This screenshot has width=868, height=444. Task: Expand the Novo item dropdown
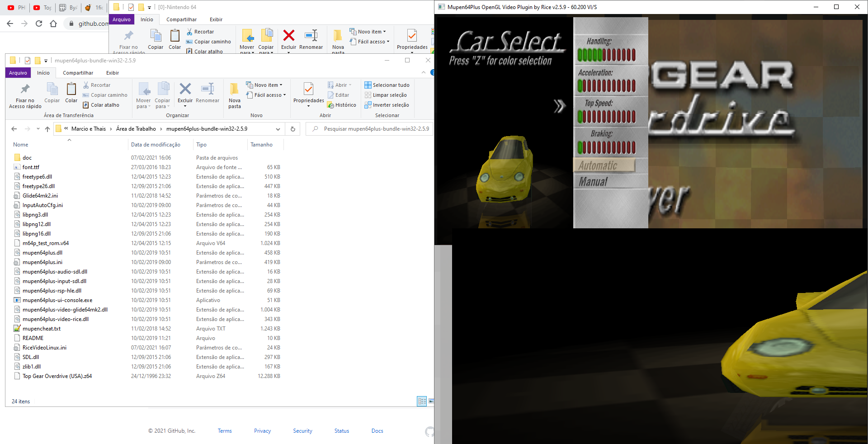pyautogui.click(x=281, y=85)
